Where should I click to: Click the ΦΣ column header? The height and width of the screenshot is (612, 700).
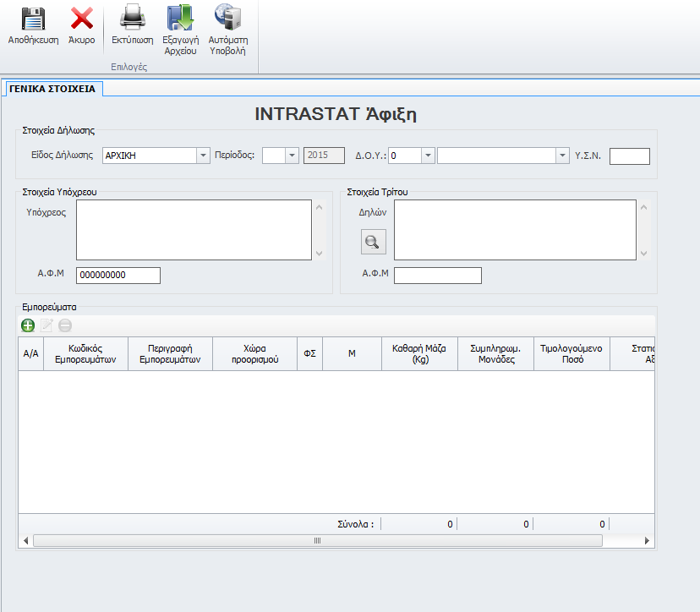pos(309,353)
